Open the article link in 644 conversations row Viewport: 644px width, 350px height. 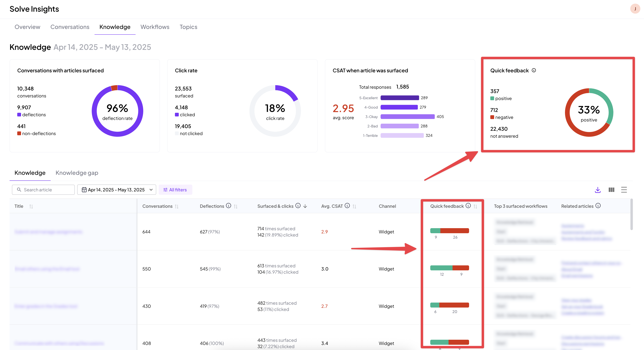pos(48,232)
